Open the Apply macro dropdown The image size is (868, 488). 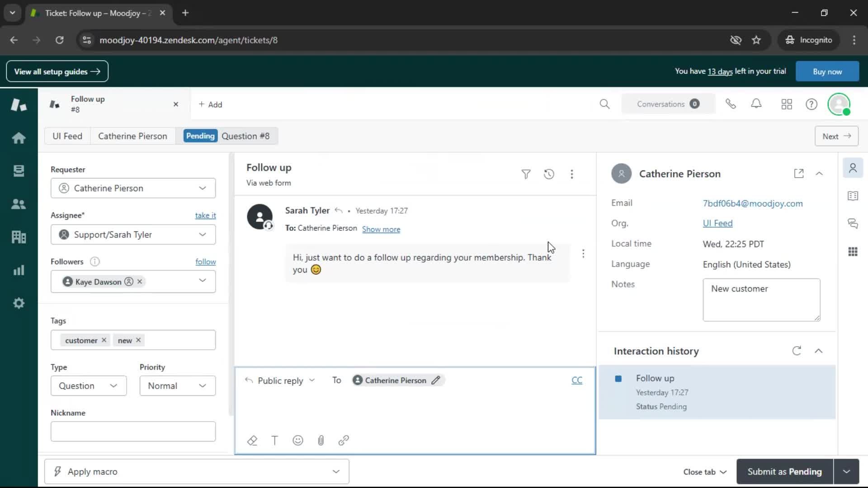point(197,471)
